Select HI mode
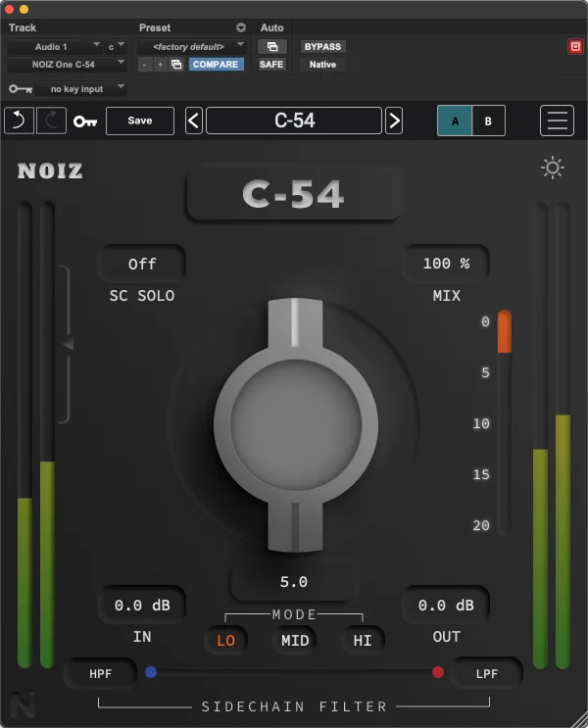Screen dimensions: 588x728 pos(363,640)
